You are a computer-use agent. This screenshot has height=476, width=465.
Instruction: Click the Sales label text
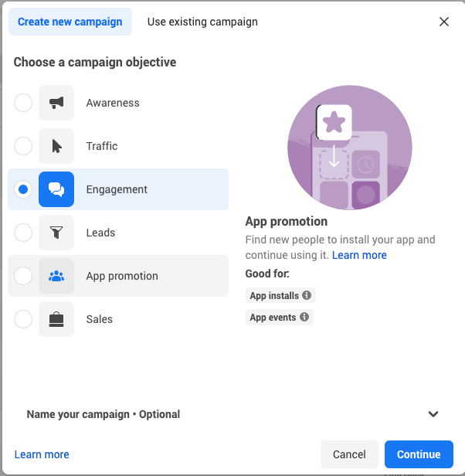pos(99,319)
